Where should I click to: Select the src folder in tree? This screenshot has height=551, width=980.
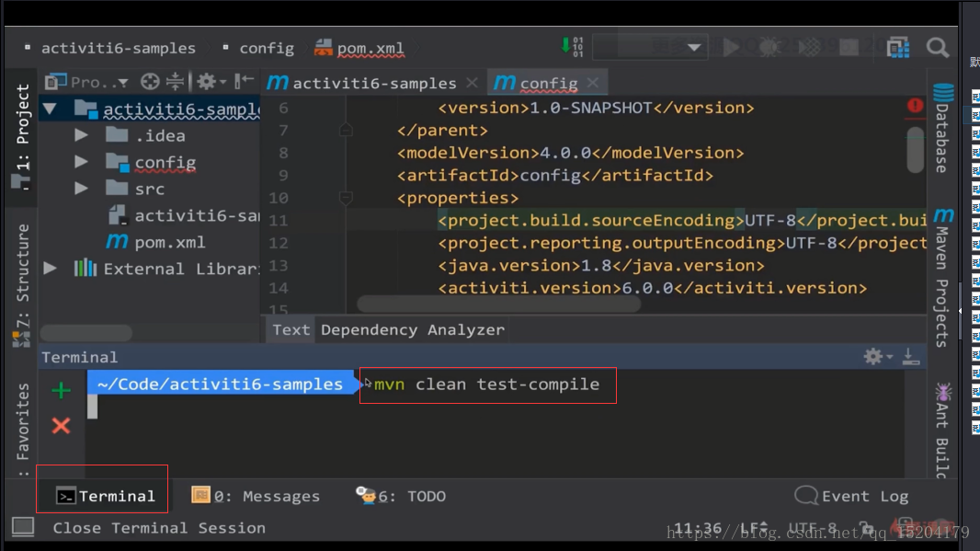[x=149, y=189]
